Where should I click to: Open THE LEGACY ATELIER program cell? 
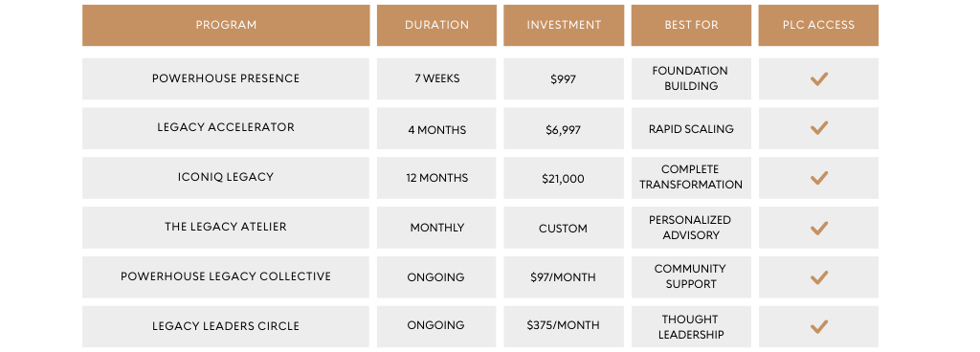pos(226,228)
